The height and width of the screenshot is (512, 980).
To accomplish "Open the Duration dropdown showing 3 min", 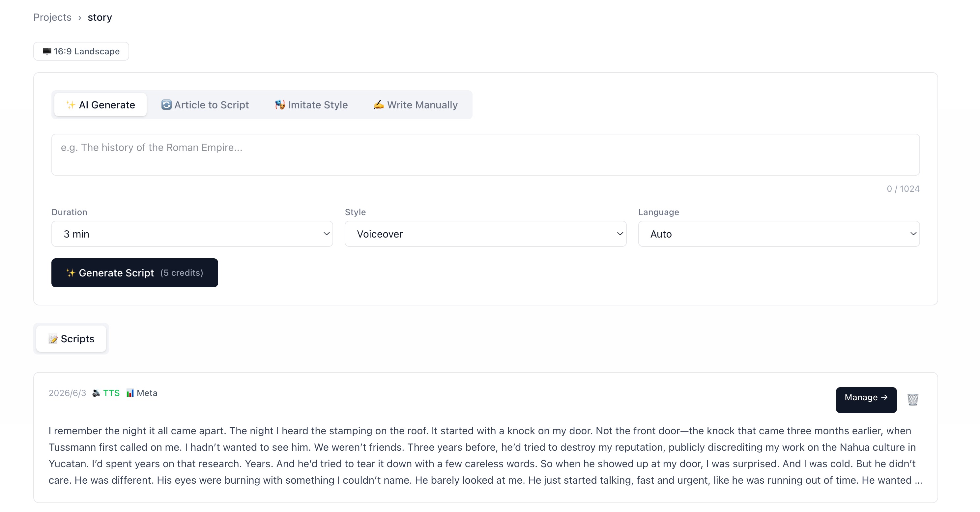I will click(x=192, y=234).
